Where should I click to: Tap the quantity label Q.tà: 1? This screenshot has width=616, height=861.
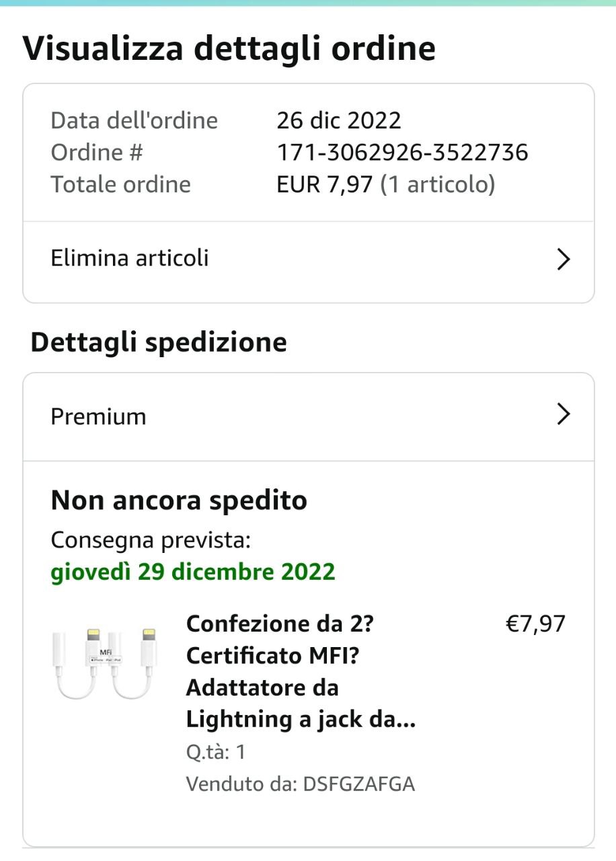(x=215, y=751)
